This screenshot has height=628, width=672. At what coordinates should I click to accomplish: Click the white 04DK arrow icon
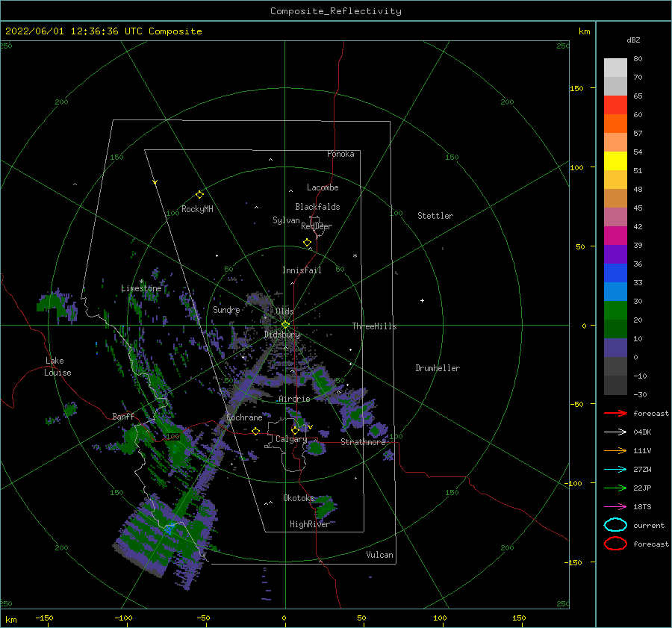[x=615, y=432]
